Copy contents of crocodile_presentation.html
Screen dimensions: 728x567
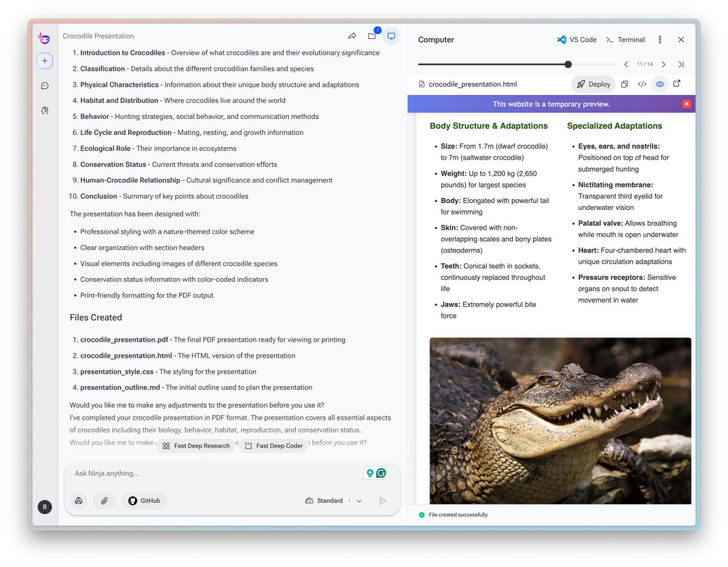pyautogui.click(x=624, y=84)
